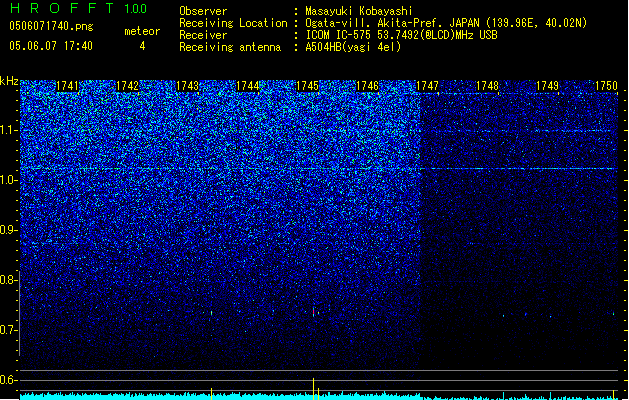Click observer name Masayuki Kobayashi
Image resolution: width=629 pixels, height=400 pixels.
point(359,11)
